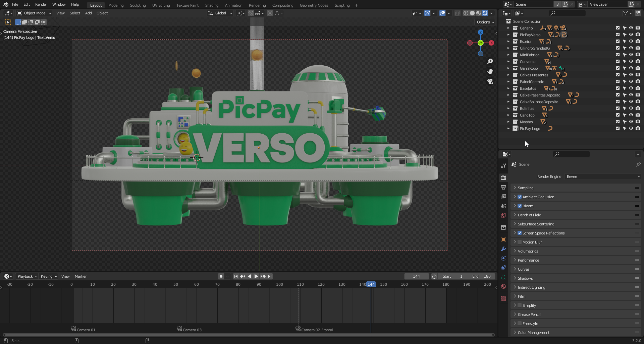Open Object Data text properties icon
This screenshot has width=644, height=344.
pos(503,277)
